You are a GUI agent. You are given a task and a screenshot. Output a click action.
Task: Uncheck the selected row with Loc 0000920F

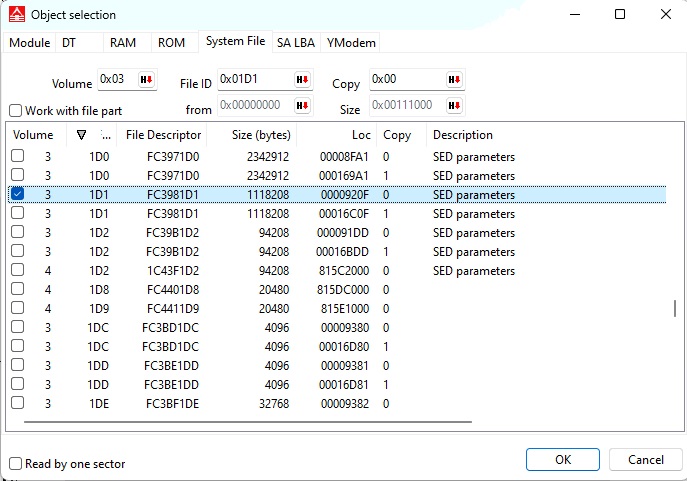18,194
